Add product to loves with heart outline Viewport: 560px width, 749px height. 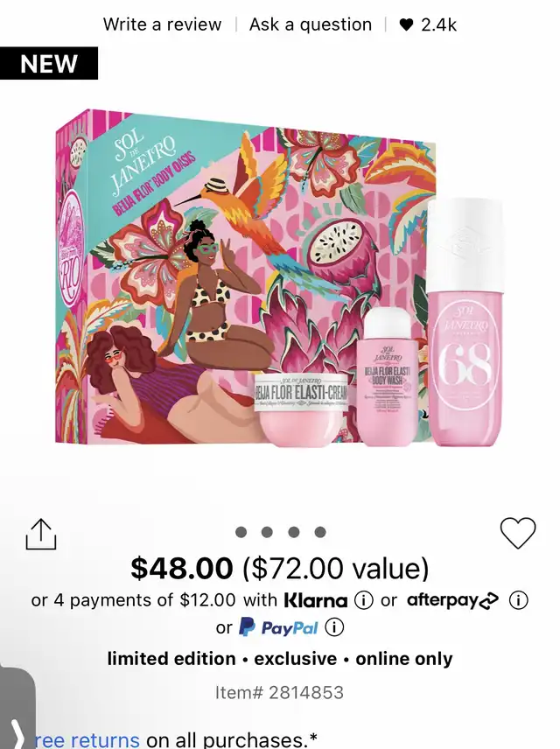coord(518,533)
